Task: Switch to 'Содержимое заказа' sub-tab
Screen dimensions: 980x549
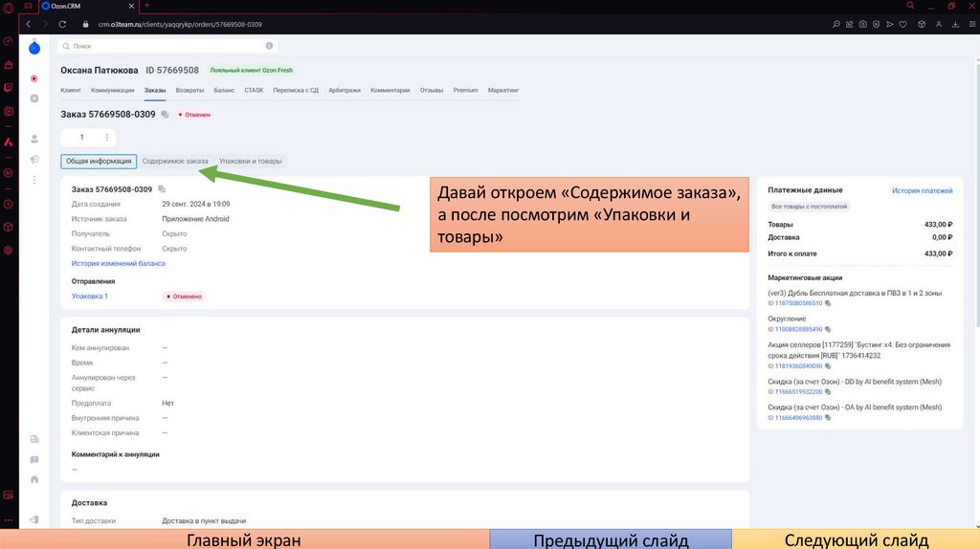Action: coord(175,161)
